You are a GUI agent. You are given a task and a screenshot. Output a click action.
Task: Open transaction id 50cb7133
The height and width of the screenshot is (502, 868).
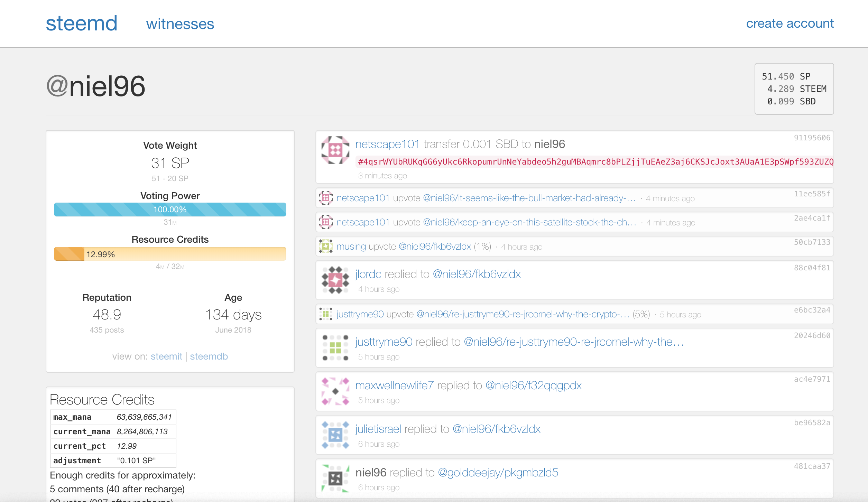click(812, 242)
